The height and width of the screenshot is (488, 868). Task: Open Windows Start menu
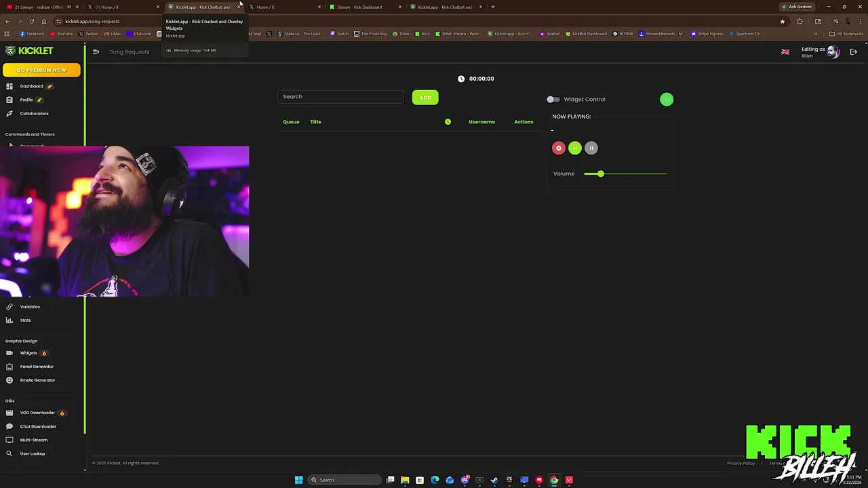[298, 480]
